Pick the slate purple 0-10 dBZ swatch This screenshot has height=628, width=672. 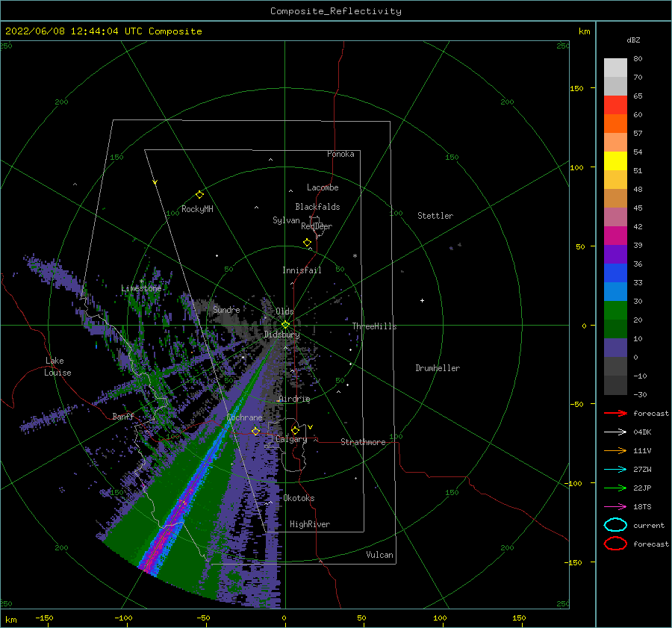pos(615,348)
